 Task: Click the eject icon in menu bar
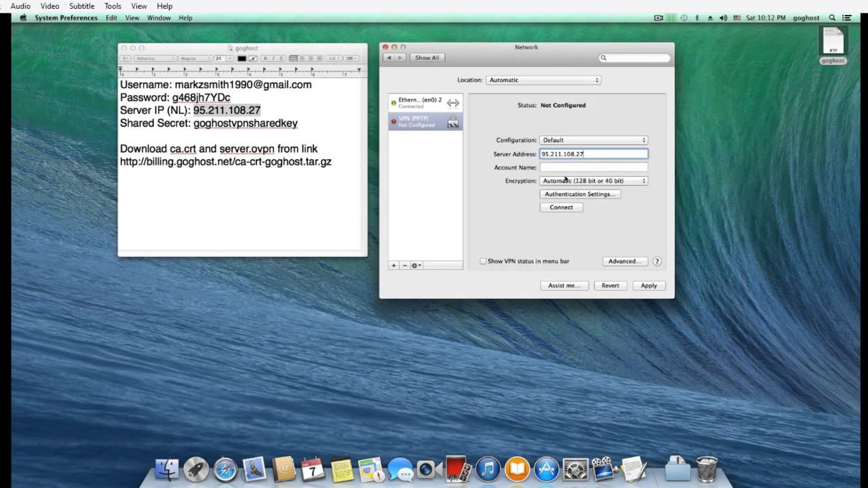click(710, 18)
